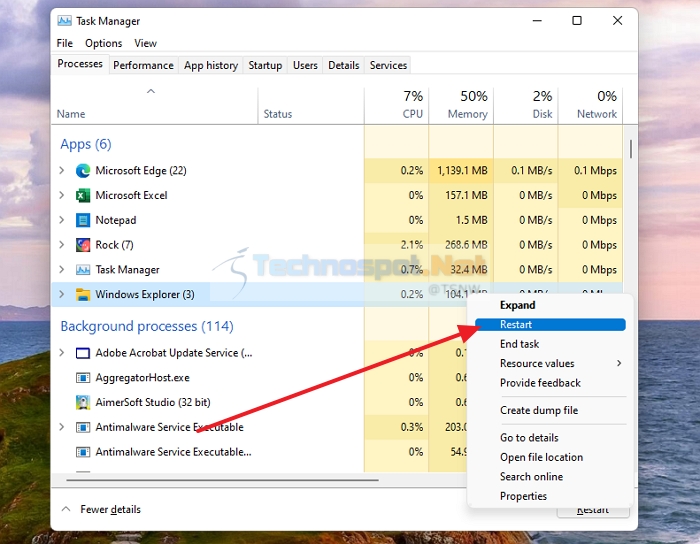
Task: Switch to the Performance tab
Action: (x=143, y=65)
